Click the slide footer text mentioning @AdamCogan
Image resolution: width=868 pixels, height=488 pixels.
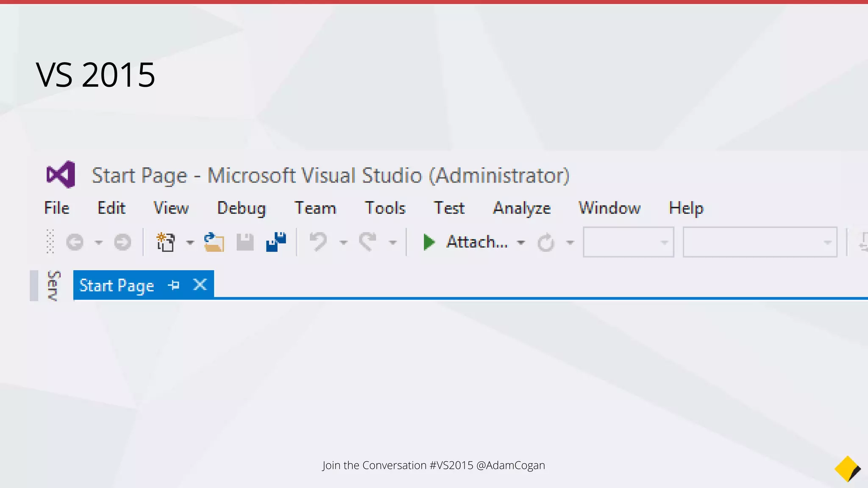tap(434, 465)
